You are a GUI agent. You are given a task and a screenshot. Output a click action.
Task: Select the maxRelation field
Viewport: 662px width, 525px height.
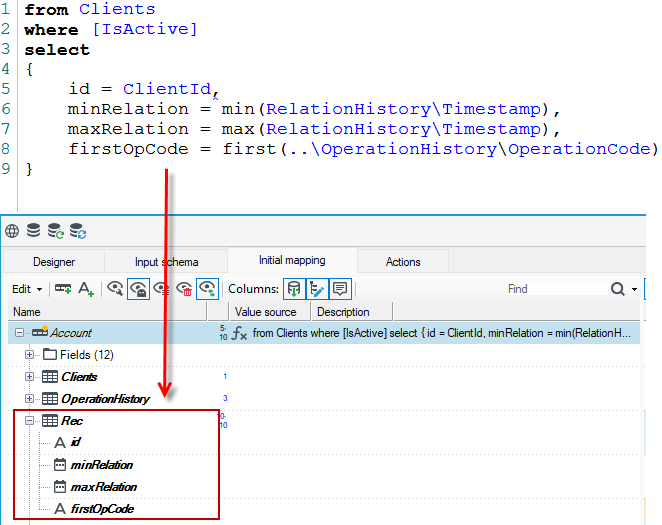click(103, 487)
